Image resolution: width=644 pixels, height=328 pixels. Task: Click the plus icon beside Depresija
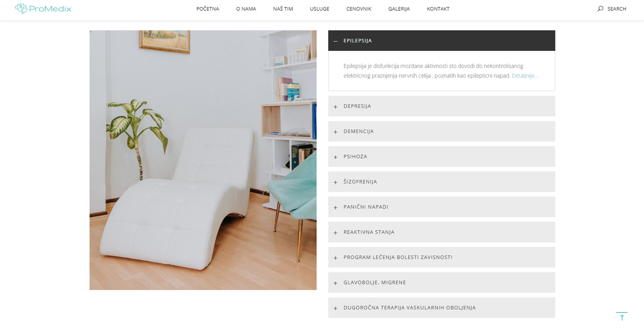(x=336, y=107)
